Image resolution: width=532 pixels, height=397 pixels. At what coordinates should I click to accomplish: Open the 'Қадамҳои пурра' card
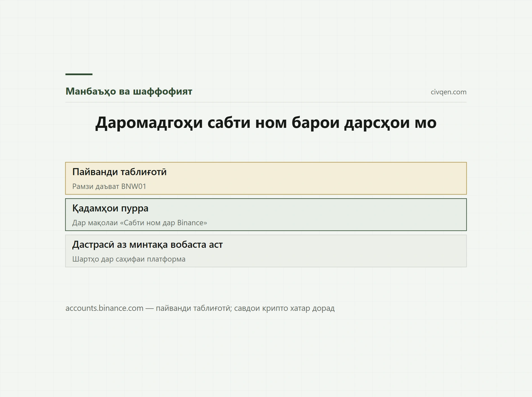tap(266, 215)
